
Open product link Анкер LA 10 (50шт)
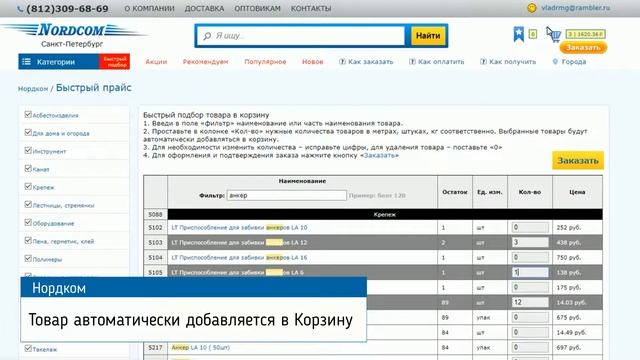click(x=200, y=348)
